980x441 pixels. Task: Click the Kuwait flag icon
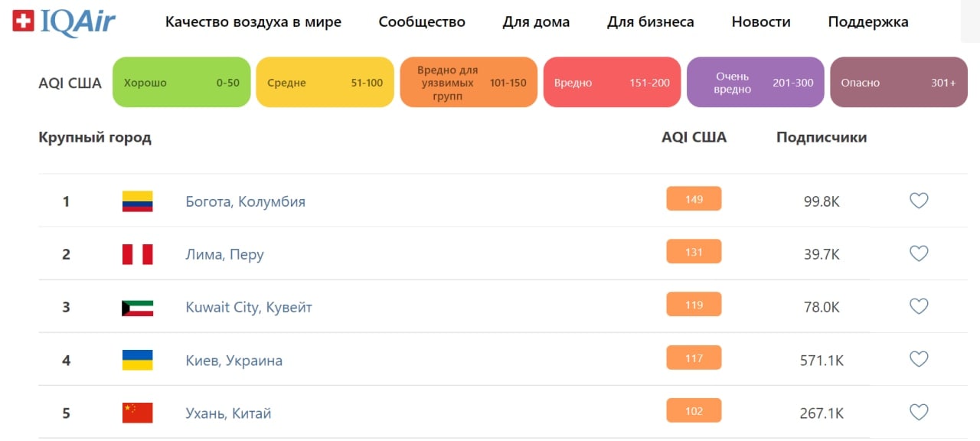(x=138, y=307)
